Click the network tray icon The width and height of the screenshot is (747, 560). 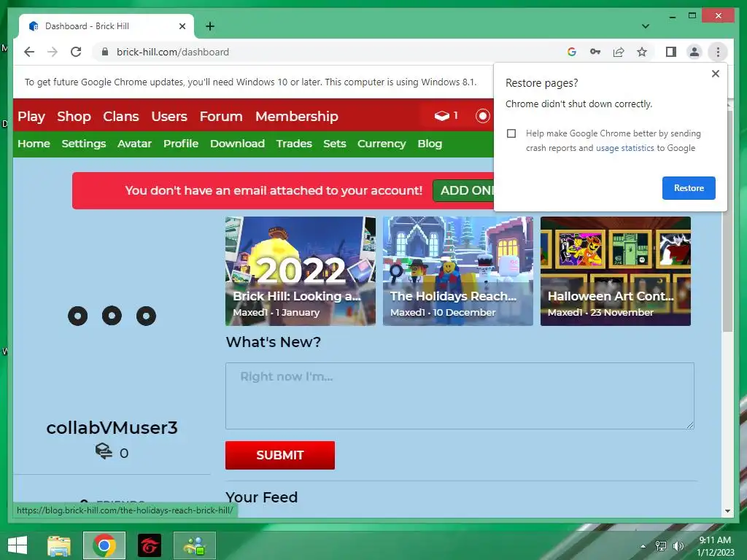(661, 546)
